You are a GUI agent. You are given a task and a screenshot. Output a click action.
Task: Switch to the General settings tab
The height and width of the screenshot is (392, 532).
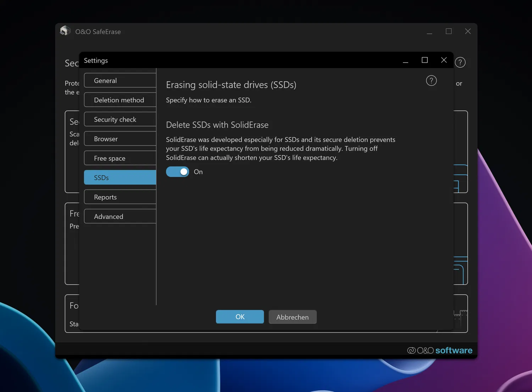120,80
